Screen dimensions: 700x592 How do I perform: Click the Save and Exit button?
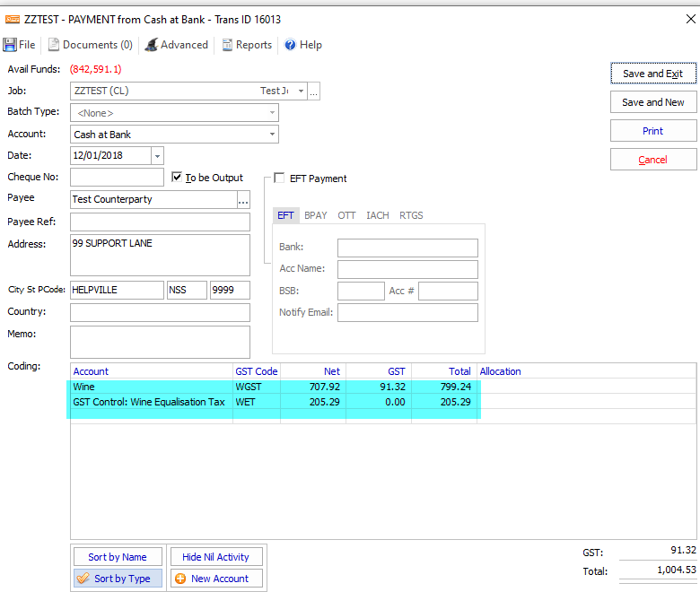pyautogui.click(x=652, y=74)
